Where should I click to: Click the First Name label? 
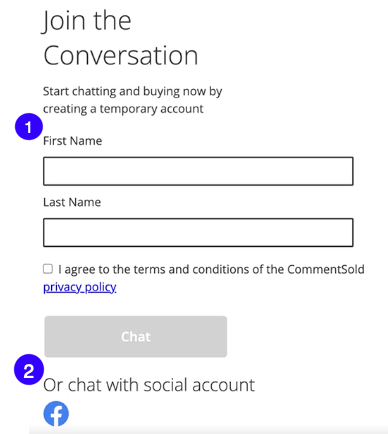click(72, 141)
